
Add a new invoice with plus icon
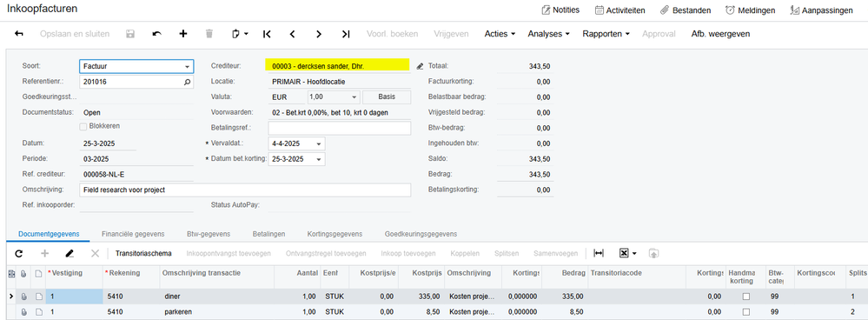183,34
